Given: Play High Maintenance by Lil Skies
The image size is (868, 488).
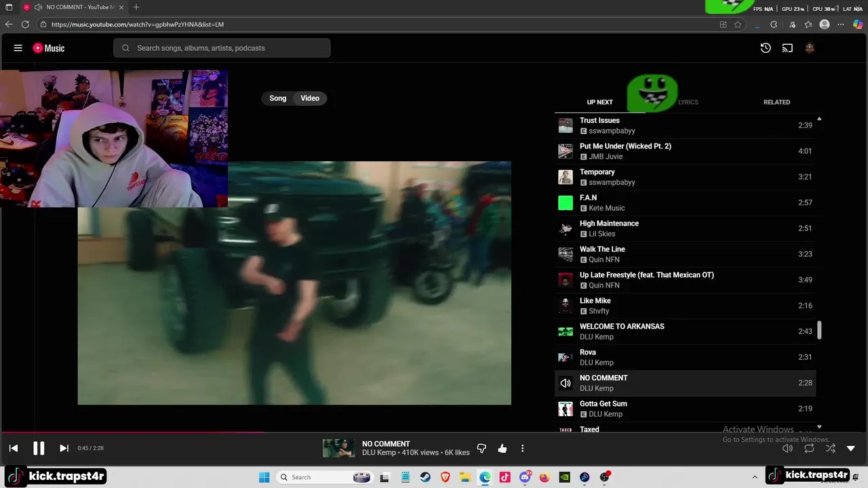Looking at the screenshot, I should click(685, 228).
